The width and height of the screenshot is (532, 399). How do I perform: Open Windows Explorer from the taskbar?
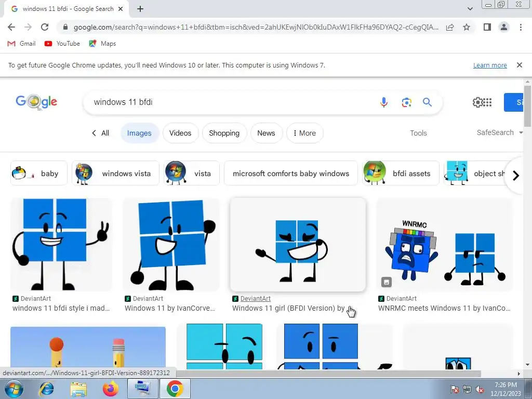pos(78,389)
